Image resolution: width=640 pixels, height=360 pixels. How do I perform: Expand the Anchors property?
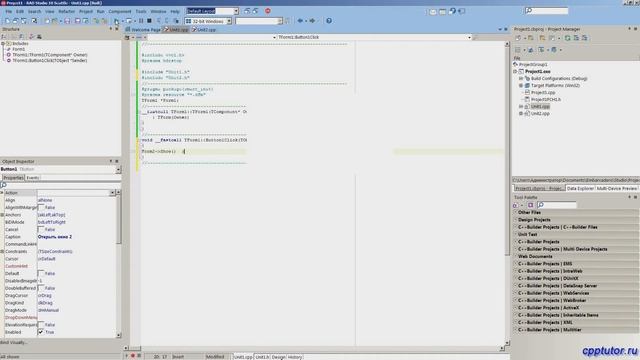coord(2,215)
